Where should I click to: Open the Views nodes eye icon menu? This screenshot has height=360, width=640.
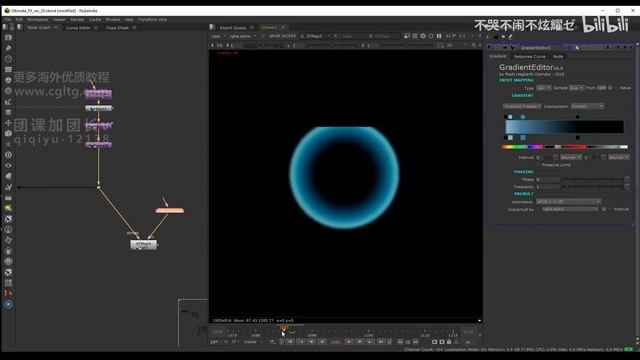point(8,165)
